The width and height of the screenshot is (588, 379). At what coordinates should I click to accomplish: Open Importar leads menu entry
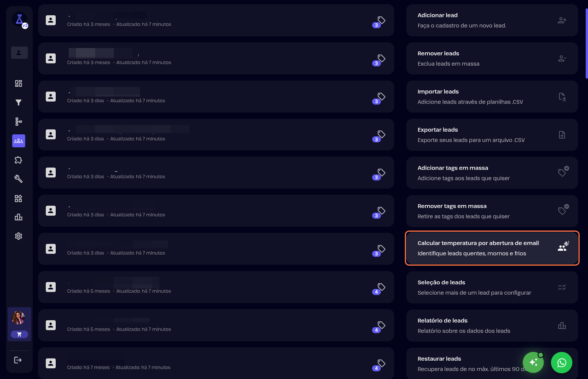click(x=492, y=97)
